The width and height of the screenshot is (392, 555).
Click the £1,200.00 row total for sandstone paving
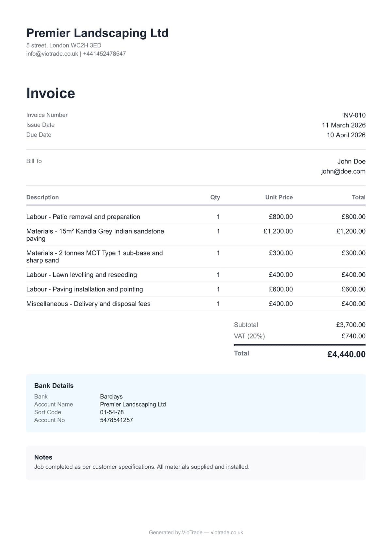coord(351,231)
